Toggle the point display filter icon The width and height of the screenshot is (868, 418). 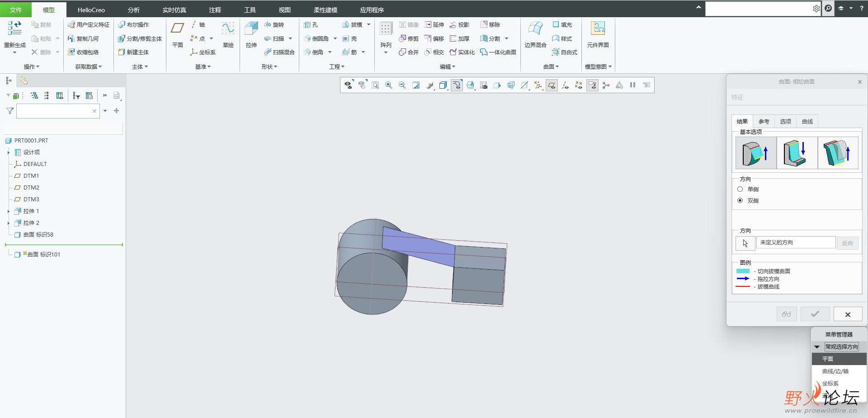pyautogui.click(x=579, y=85)
